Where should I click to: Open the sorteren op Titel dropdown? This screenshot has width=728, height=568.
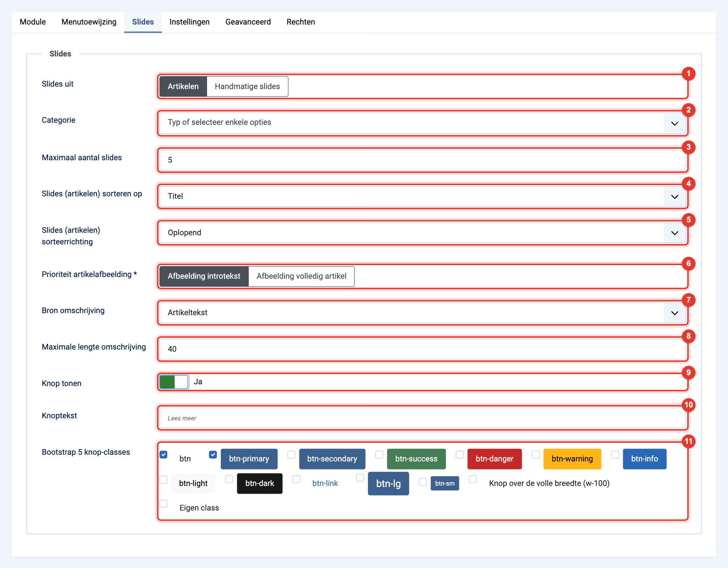coord(423,196)
